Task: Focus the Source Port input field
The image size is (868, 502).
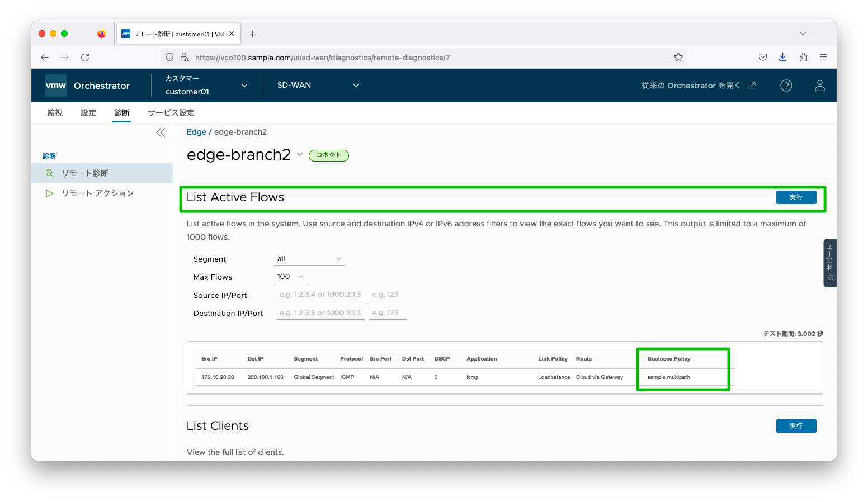Action: coord(388,295)
